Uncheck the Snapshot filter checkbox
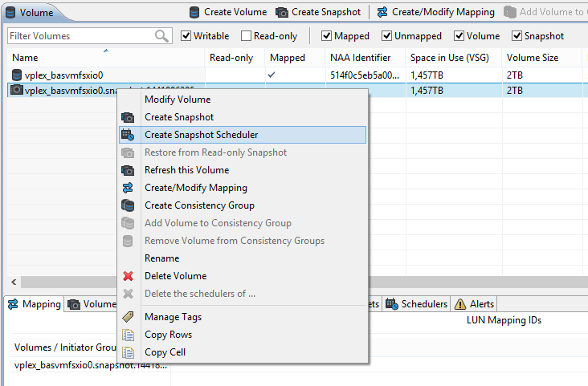Screen dimensions: 588x386 pyautogui.click(x=517, y=36)
